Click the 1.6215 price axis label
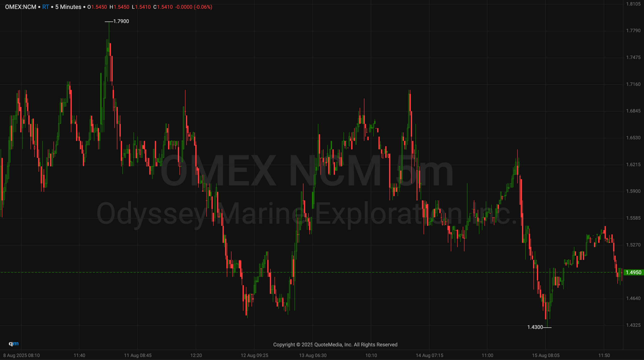 coord(633,165)
